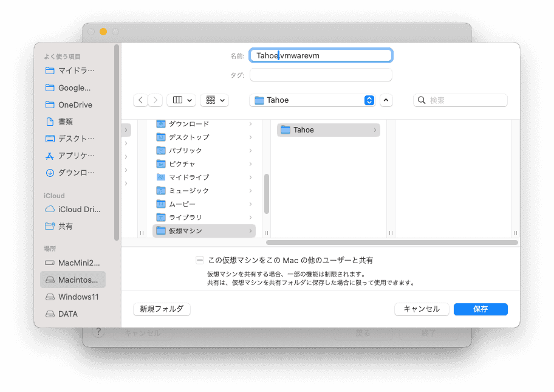The height and width of the screenshot is (392, 554).
Task: Select OneDrive in the sidebar
Action: 75,105
